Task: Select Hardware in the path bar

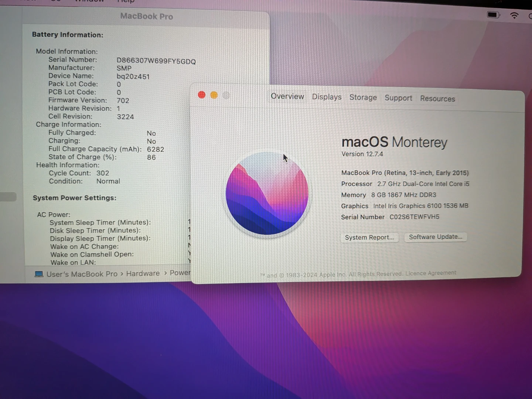Action: click(143, 273)
